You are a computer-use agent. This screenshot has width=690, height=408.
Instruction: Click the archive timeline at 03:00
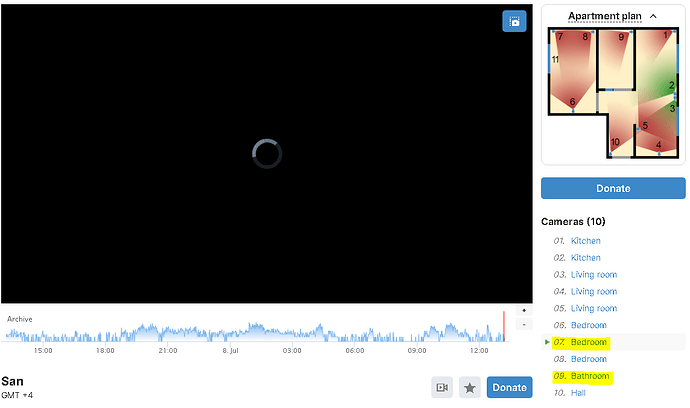[292, 331]
